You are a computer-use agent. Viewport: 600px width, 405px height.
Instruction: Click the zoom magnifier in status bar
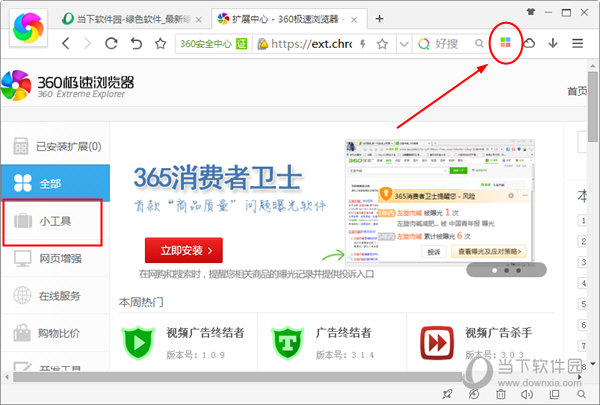(x=581, y=394)
